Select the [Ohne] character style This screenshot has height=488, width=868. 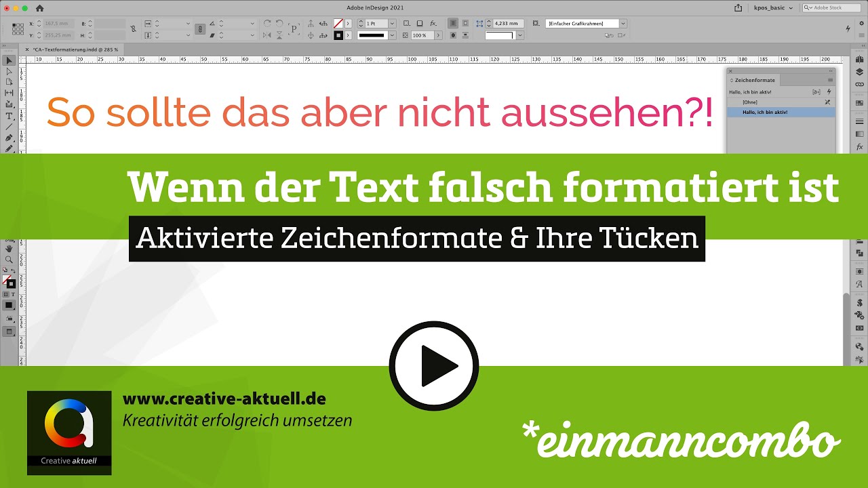781,102
